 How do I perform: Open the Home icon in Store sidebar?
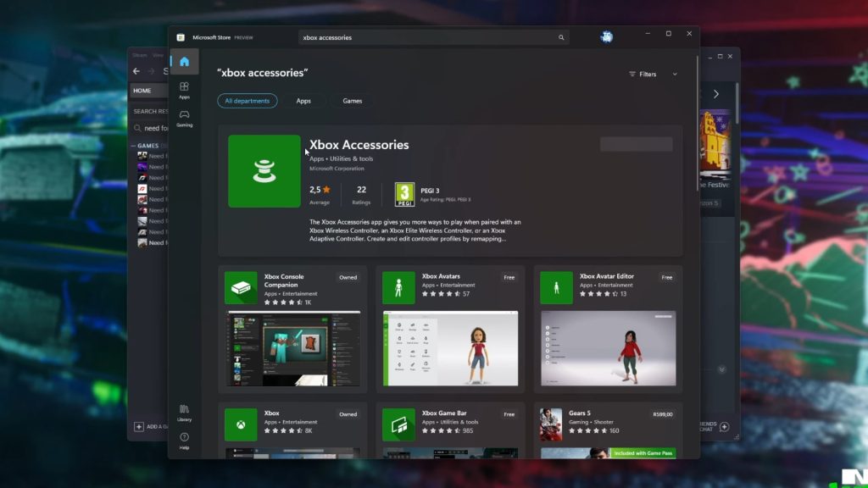[x=184, y=61]
